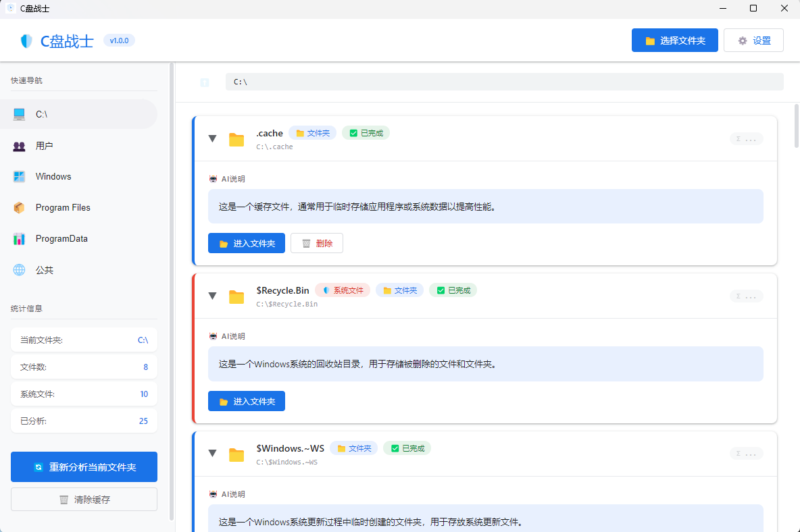800x532 pixels.
Task: Click the AI robot icon in .cache card
Action: 214,179
